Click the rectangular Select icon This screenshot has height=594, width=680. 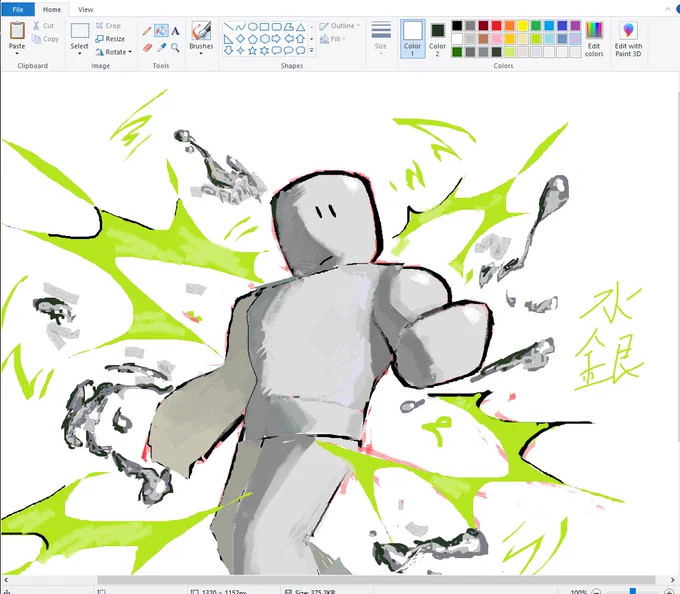coord(80,31)
